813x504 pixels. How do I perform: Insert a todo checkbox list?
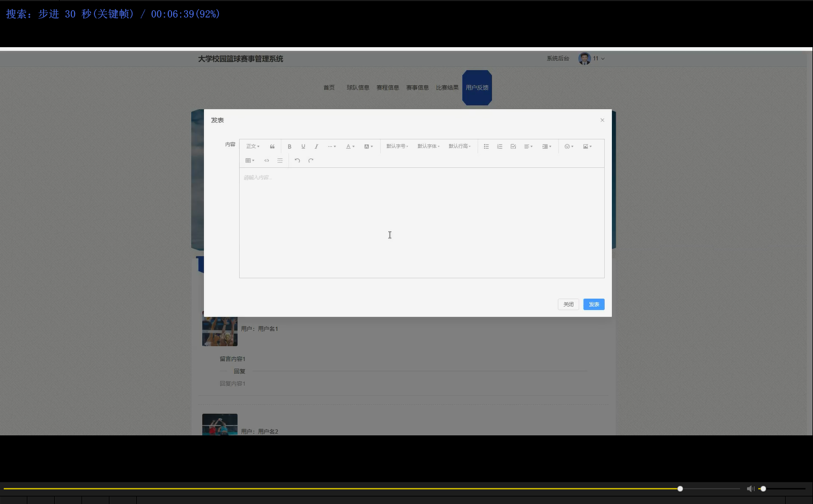pyautogui.click(x=513, y=146)
